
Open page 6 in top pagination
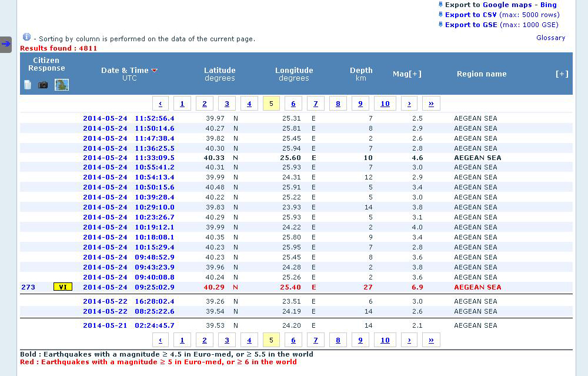click(293, 104)
